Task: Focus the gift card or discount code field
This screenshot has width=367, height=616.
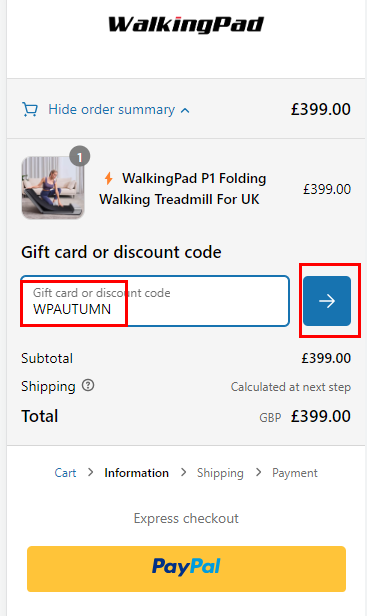Action: coord(155,301)
